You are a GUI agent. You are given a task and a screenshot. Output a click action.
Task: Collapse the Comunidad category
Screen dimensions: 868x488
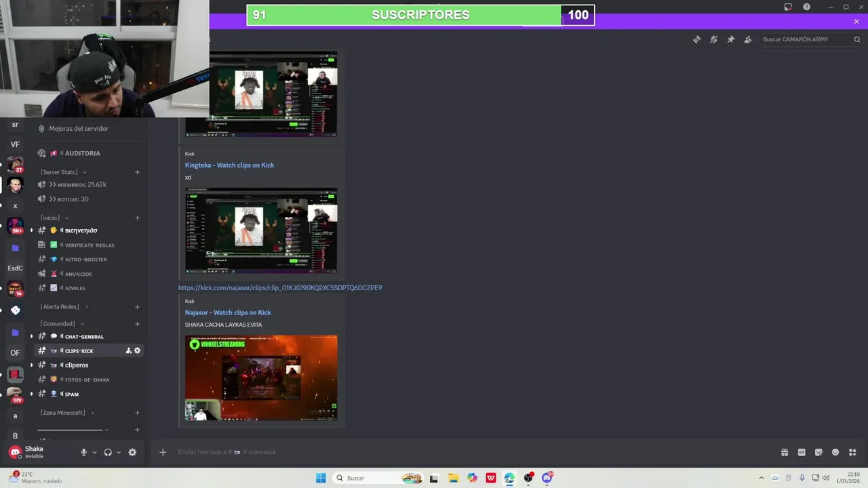62,323
